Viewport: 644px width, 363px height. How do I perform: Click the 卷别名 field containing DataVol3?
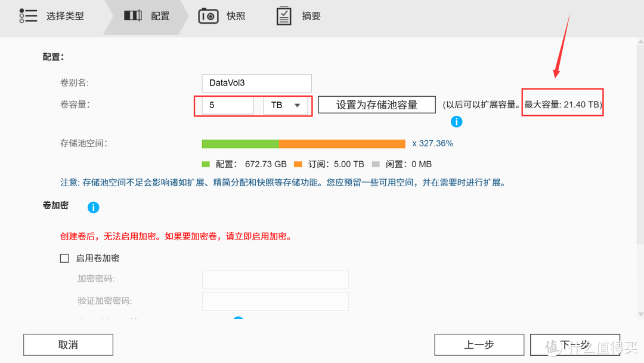click(256, 83)
